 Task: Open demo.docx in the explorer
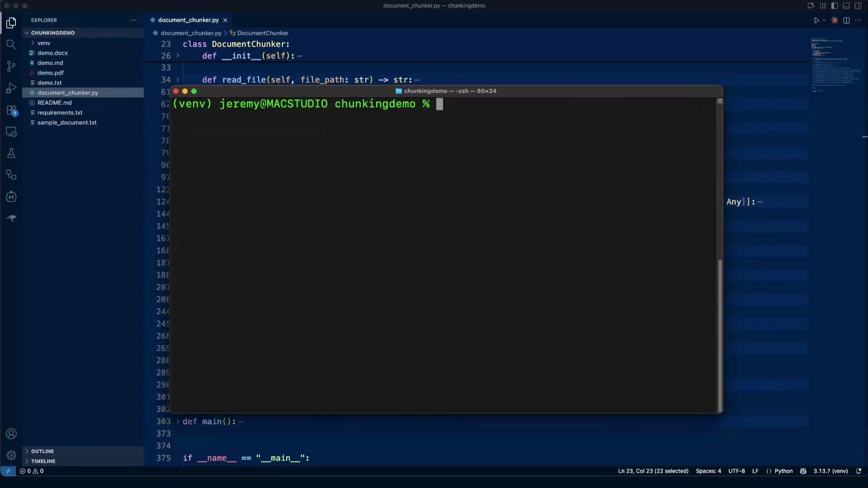tap(83, 53)
